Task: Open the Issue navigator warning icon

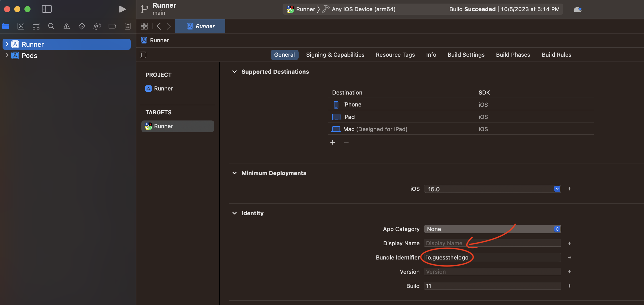Action: coord(67,26)
